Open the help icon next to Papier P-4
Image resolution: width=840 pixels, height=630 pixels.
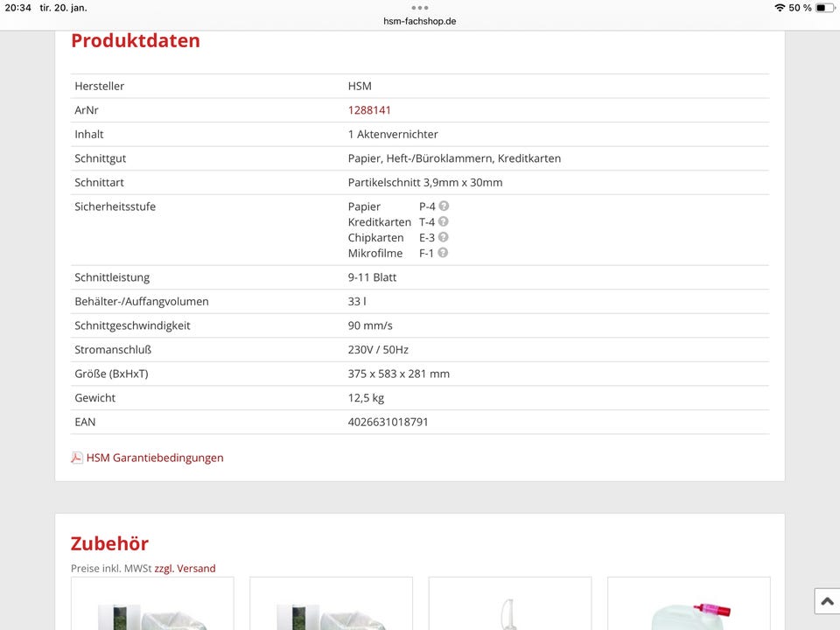tap(444, 206)
